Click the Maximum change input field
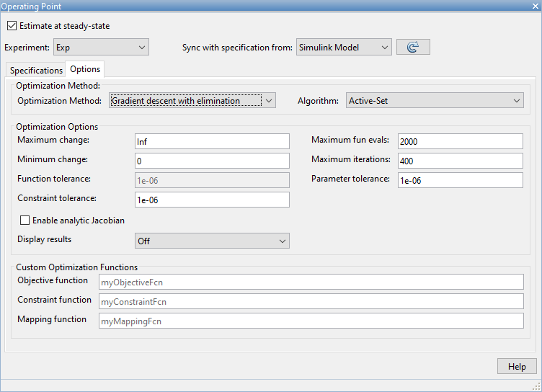Screen dimensions: 542x392 (212, 141)
